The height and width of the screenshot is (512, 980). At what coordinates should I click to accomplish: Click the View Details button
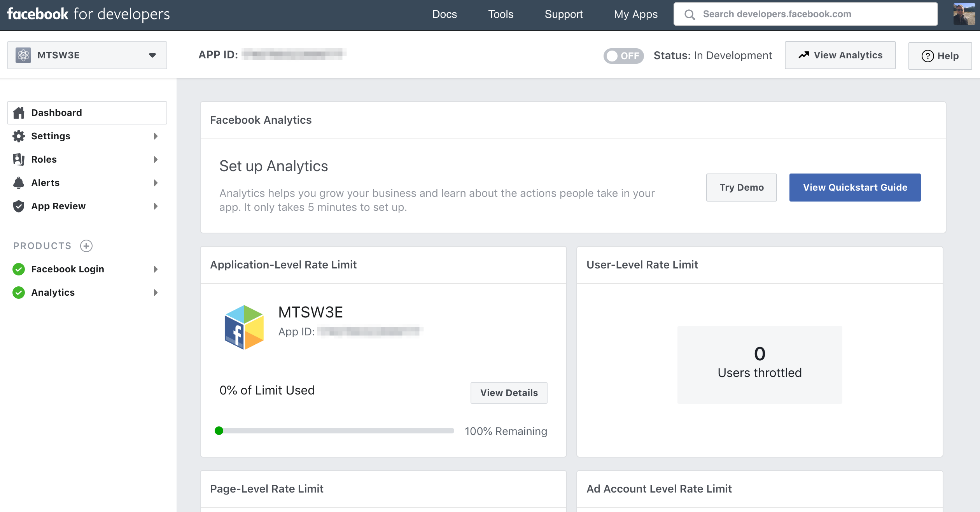(x=509, y=393)
